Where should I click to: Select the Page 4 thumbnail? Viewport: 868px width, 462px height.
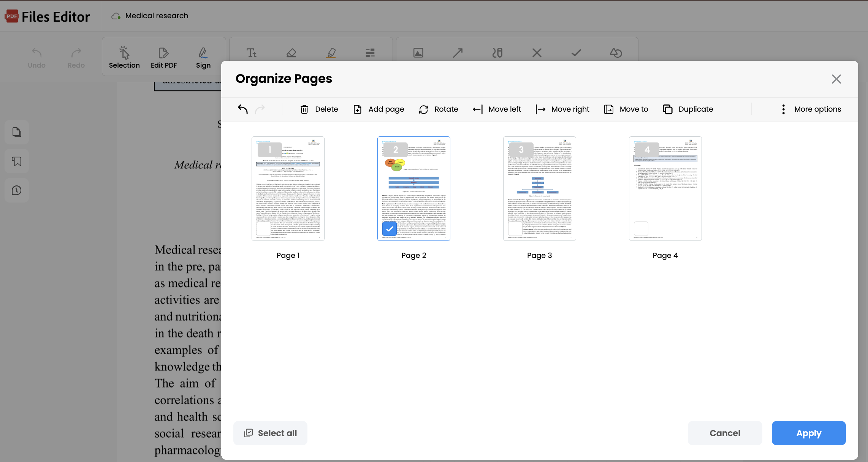[x=665, y=188]
